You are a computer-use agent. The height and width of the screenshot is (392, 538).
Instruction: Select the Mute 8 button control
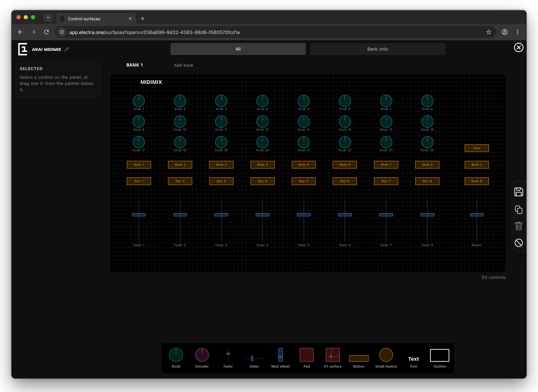(427, 164)
